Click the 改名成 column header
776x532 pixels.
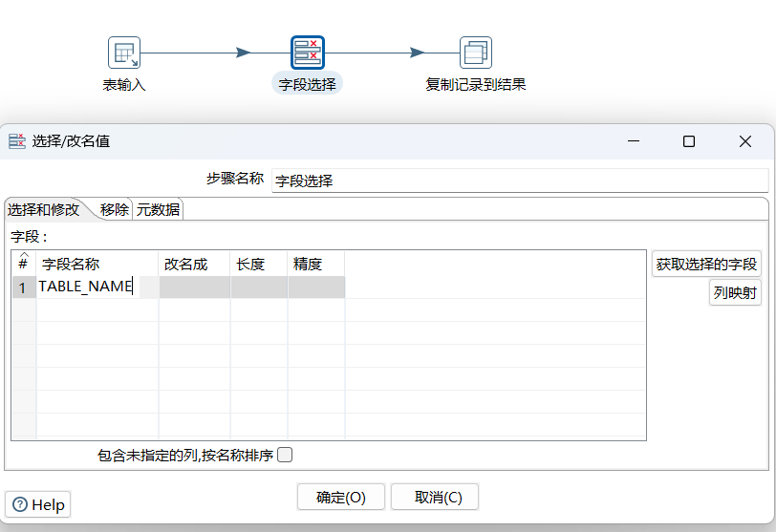(195, 264)
